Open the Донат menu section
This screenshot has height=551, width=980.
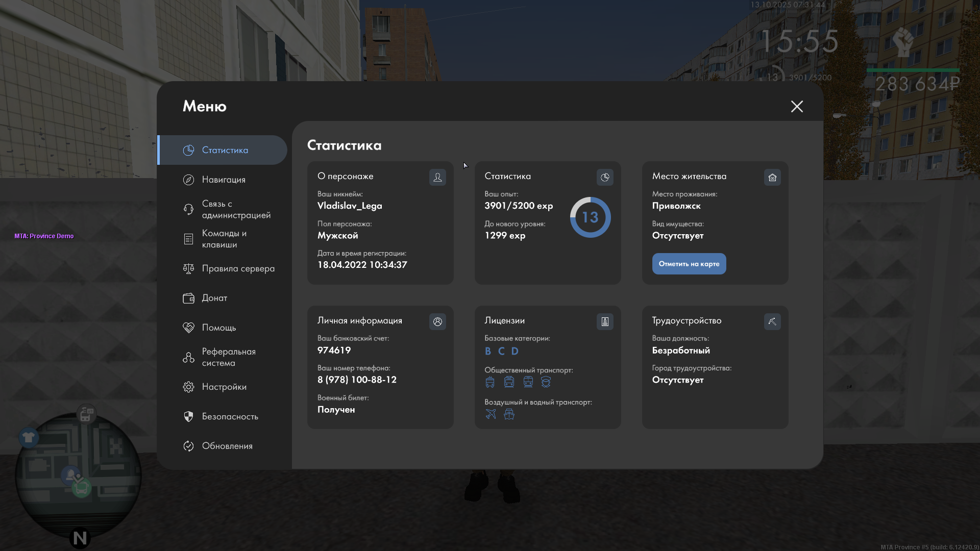pyautogui.click(x=214, y=298)
